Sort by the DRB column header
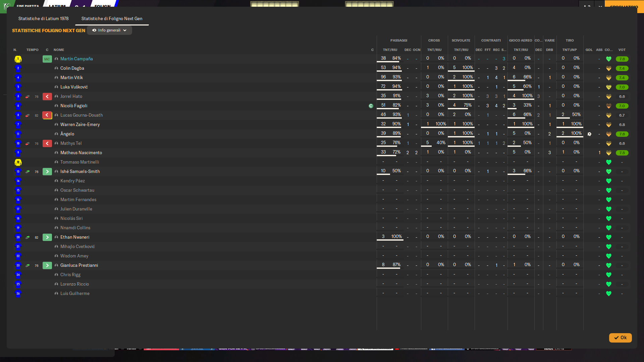 [549, 50]
